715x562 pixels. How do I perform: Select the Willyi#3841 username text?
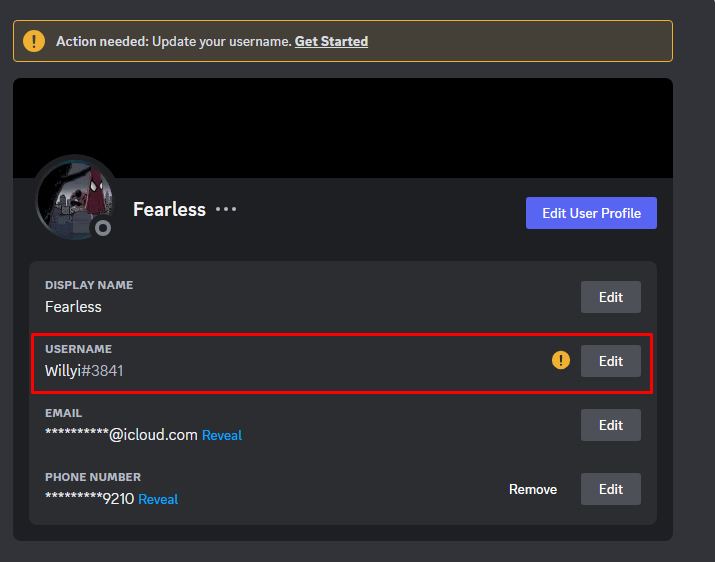click(x=84, y=371)
